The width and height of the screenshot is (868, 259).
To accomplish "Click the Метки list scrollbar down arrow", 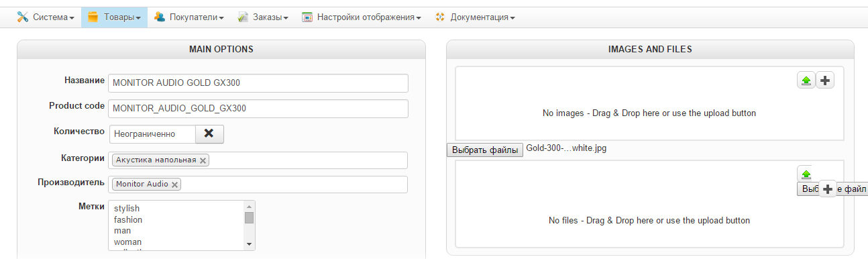I will click(x=249, y=244).
